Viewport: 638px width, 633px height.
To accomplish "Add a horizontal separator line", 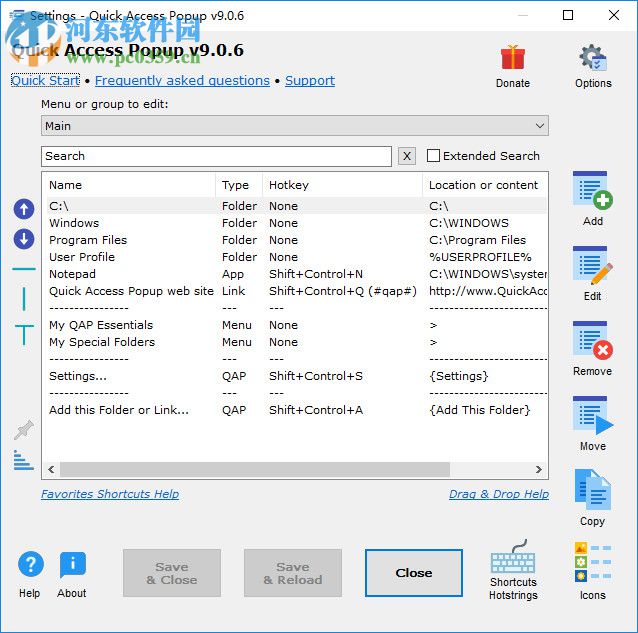I will 24,269.
